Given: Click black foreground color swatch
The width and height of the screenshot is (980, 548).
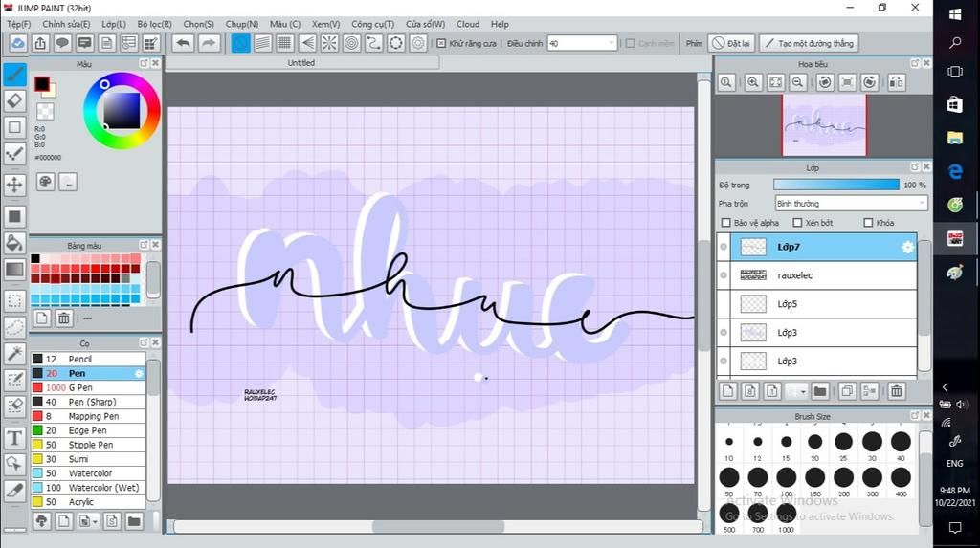Looking at the screenshot, I should point(41,84).
